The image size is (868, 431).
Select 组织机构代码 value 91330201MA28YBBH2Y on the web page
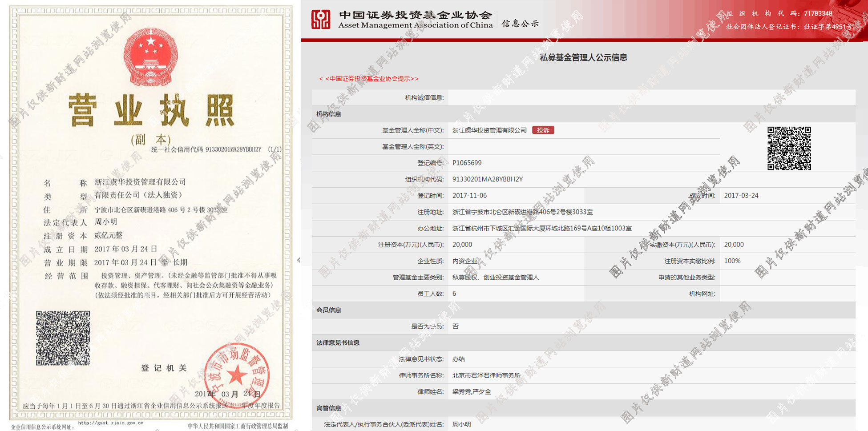[x=488, y=179]
